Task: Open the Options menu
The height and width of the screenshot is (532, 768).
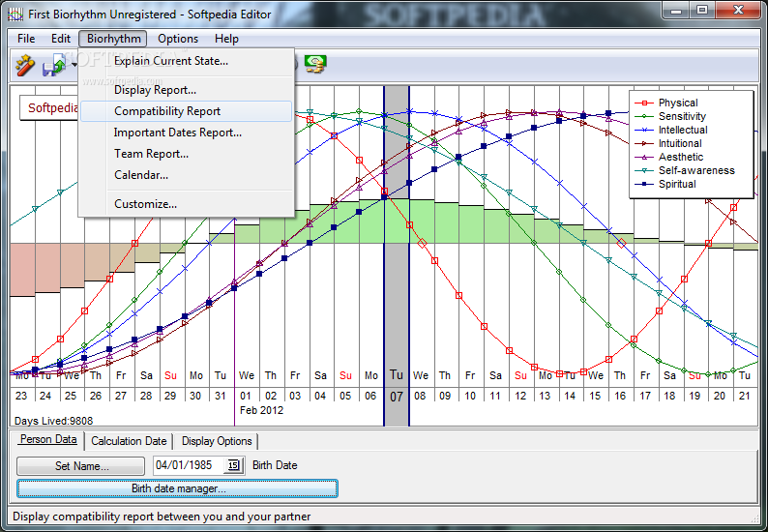Action: coord(178,39)
